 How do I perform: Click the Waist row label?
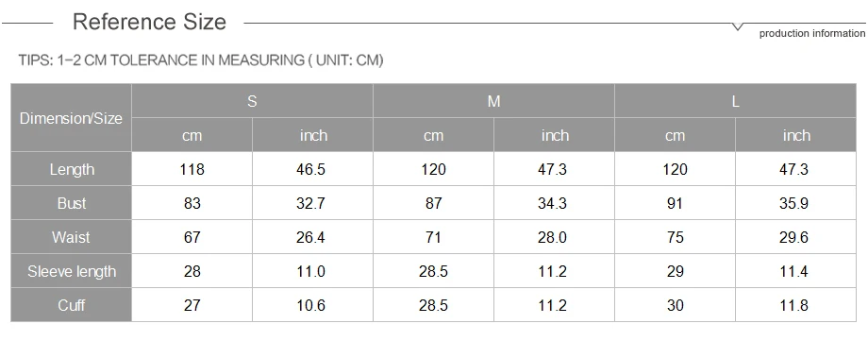[71, 237]
